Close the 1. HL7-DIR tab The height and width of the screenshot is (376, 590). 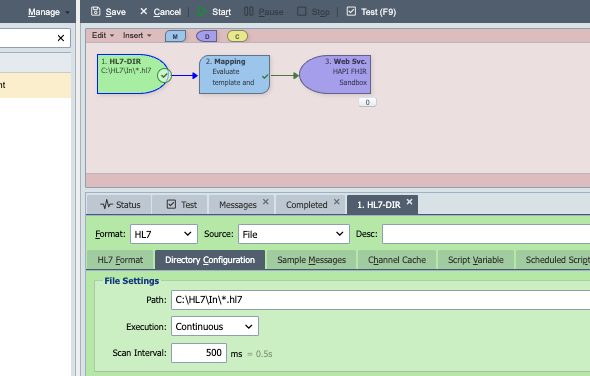[409, 202]
